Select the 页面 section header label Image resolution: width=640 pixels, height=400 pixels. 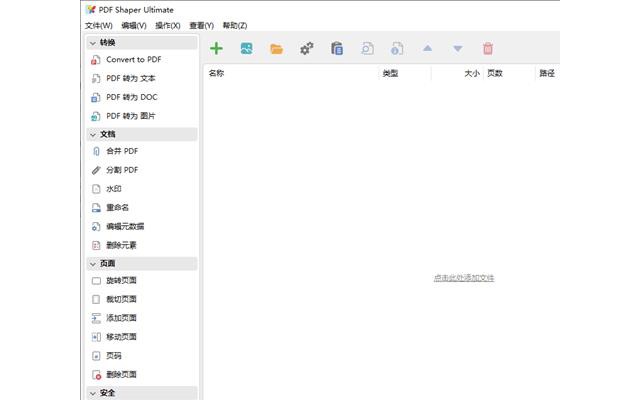[108, 264]
